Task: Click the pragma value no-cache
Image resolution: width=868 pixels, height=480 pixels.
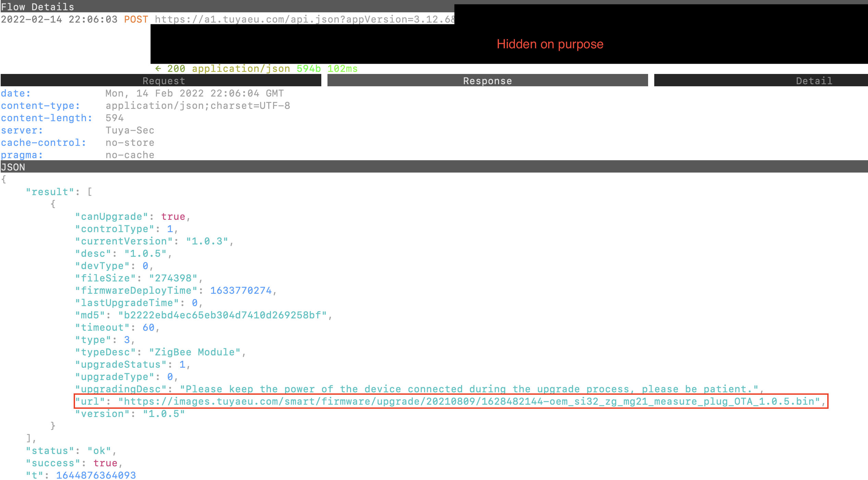Action: click(130, 155)
